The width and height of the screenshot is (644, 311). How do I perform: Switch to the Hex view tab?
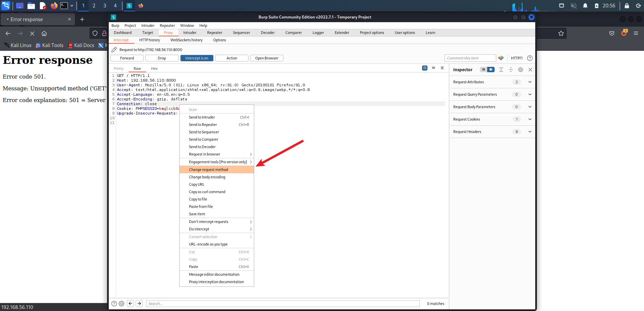(154, 69)
